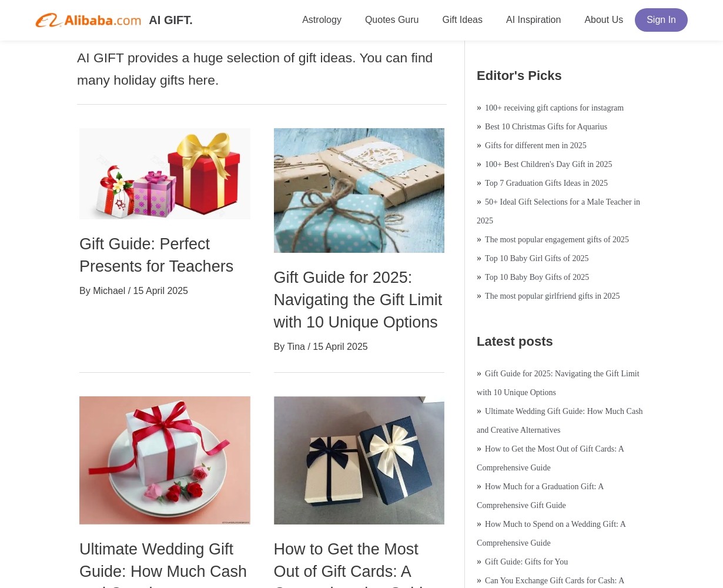Open 'Gift Guide: Perfect Presents for Teachers' title
The height and width of the screenshot is (588, 723).
pyautogui.click(x=156, y=255)
